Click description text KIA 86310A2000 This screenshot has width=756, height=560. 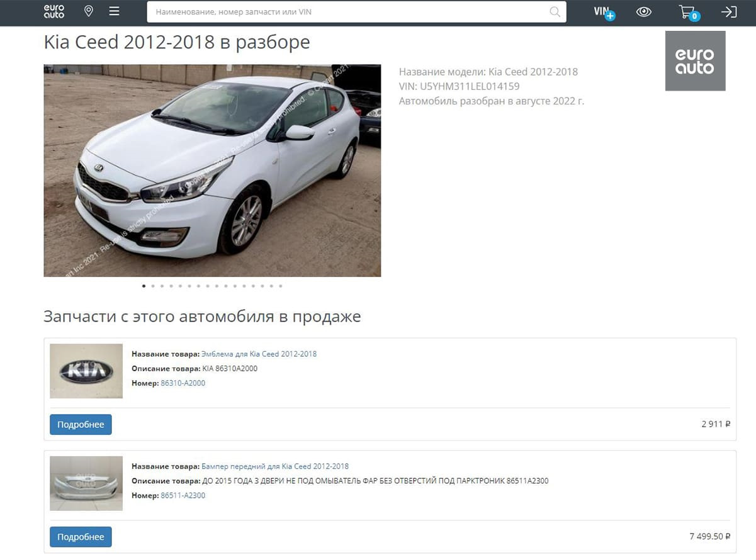(x=230, y=368)
